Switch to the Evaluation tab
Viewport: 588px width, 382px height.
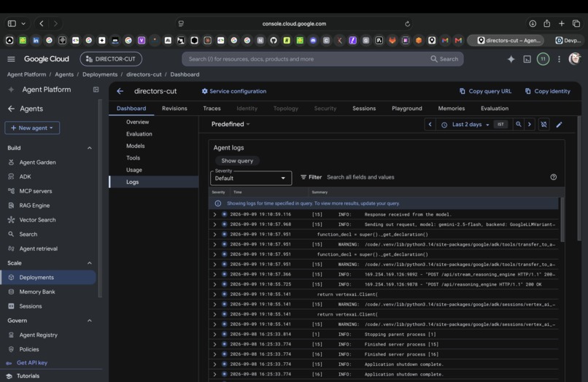tap(494, 109)
